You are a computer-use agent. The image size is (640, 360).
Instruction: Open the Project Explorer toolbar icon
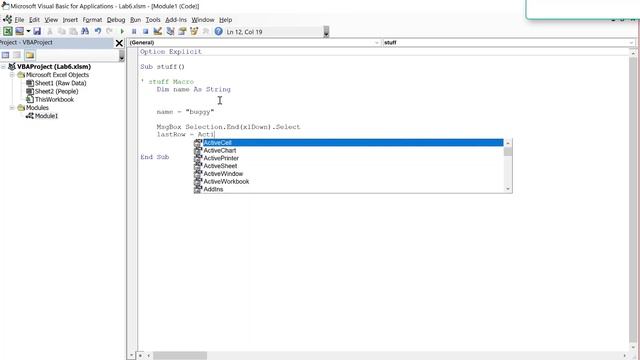pos(170,31)
